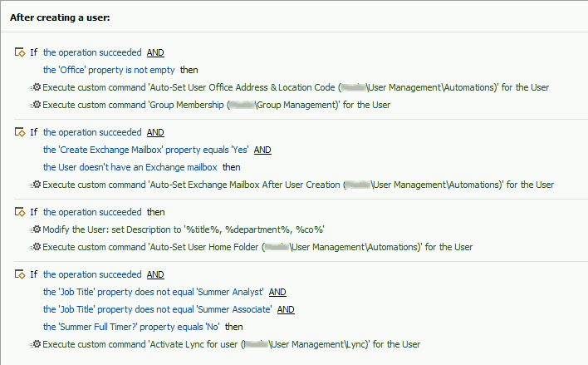Image resolution: width=588 pixels, height=365 pixels.
Task: Click the If icon of the 'Office' property rule
Action: (x=20, y=52)
